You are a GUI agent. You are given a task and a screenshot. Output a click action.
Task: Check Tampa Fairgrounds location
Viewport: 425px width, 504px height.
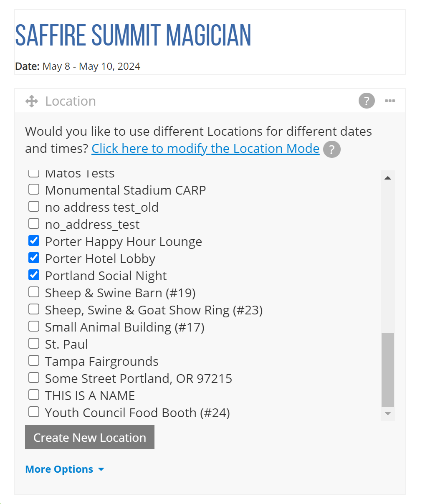(x=34, y=361)
